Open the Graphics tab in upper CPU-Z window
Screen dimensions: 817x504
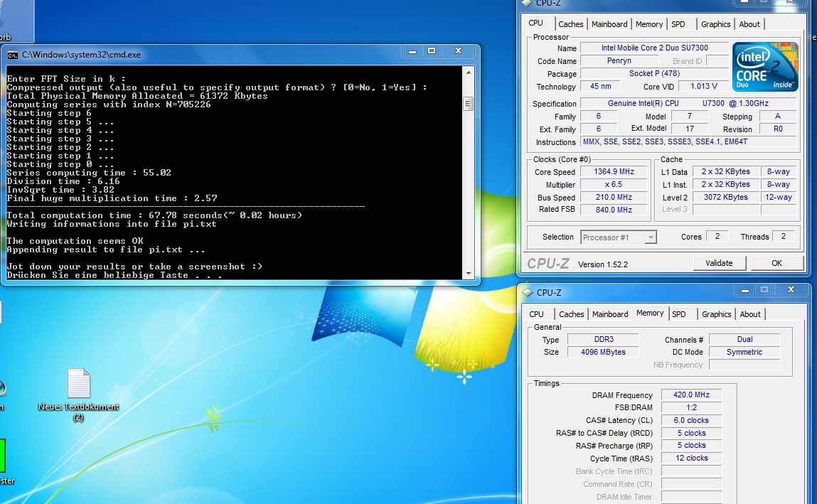[715, 24]
